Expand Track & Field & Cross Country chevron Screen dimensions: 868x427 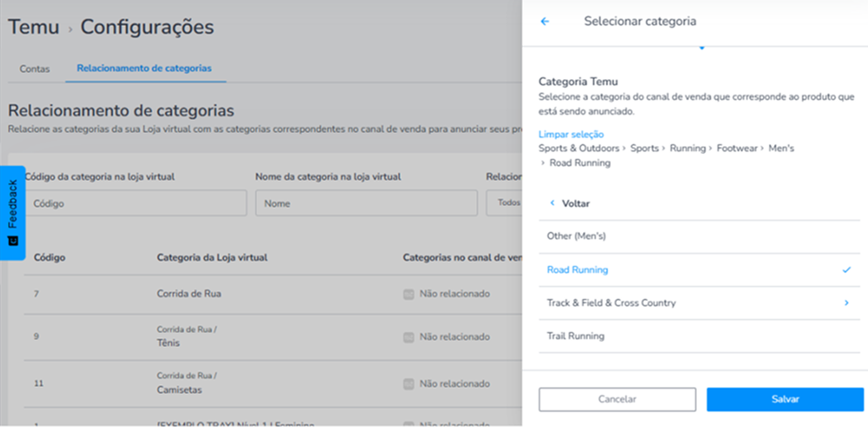click(x=846, y=303)
